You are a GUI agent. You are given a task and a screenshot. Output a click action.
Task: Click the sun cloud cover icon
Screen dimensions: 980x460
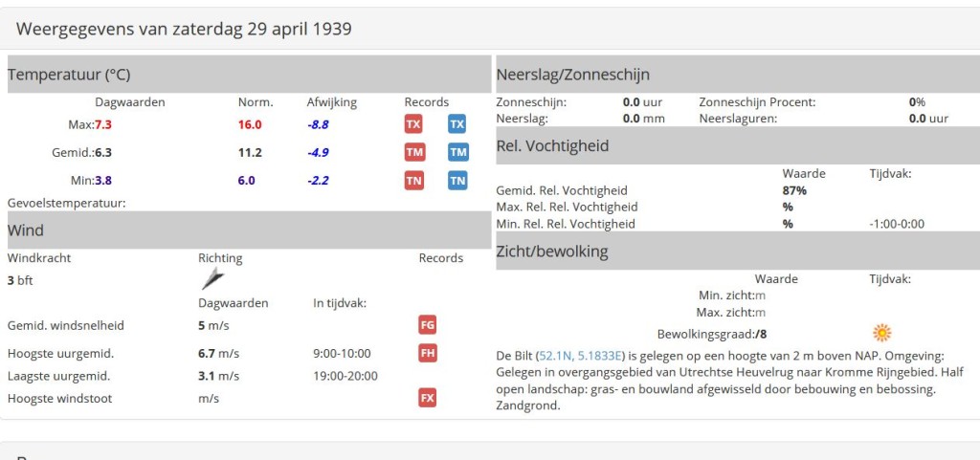(881, 333)
